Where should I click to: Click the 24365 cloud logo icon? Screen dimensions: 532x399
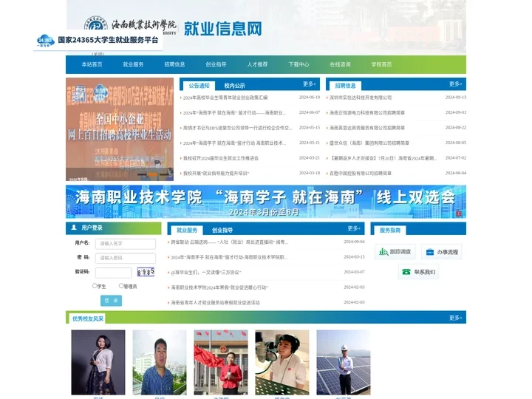pos(46,41)
